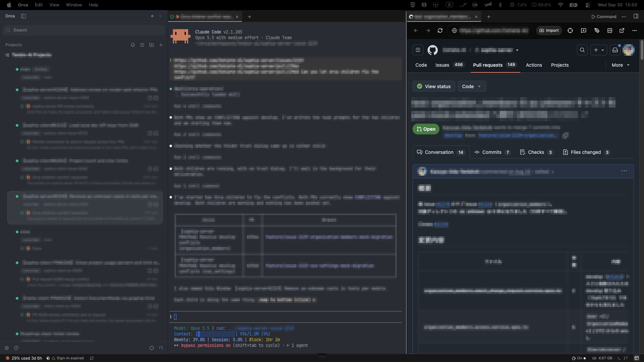644x362 pixels.
Task: Open the GitHub user avatar menu
Action: coord(629,50)
